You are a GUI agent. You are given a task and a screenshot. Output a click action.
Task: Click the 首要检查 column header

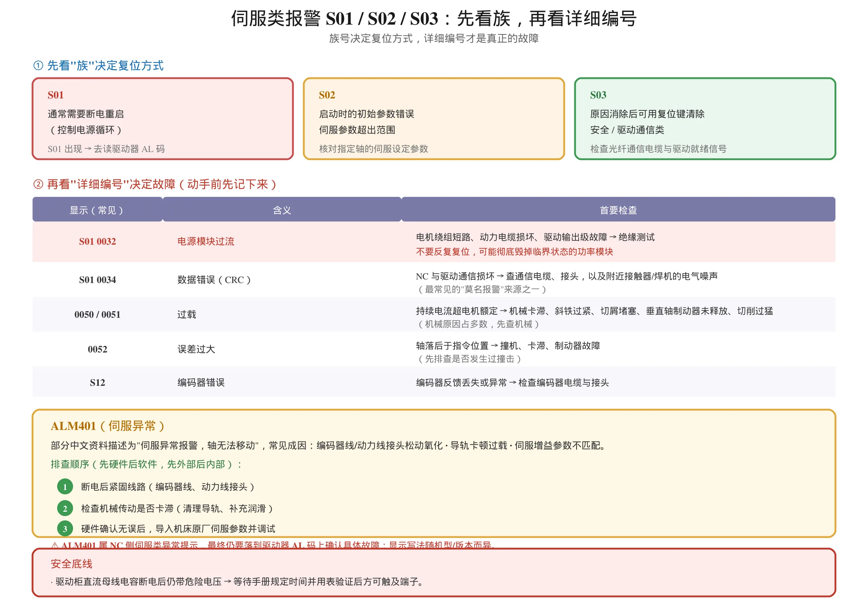(x=618, y=210)
